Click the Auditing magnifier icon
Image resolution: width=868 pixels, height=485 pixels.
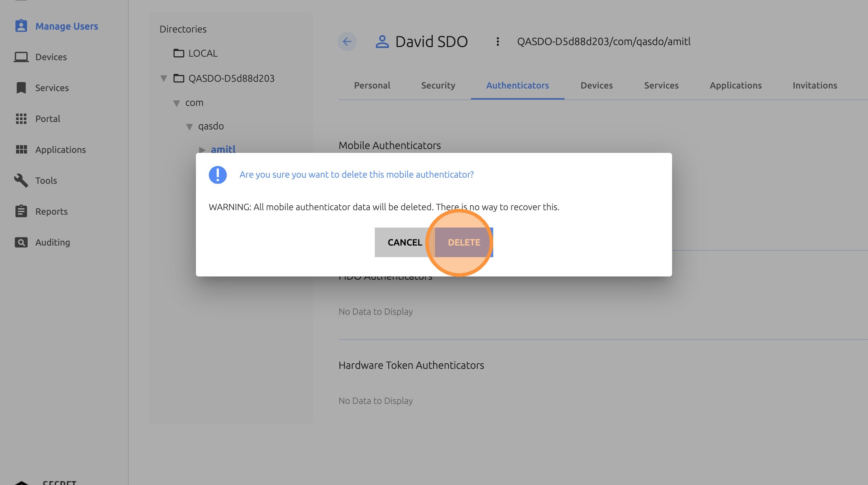21,242
